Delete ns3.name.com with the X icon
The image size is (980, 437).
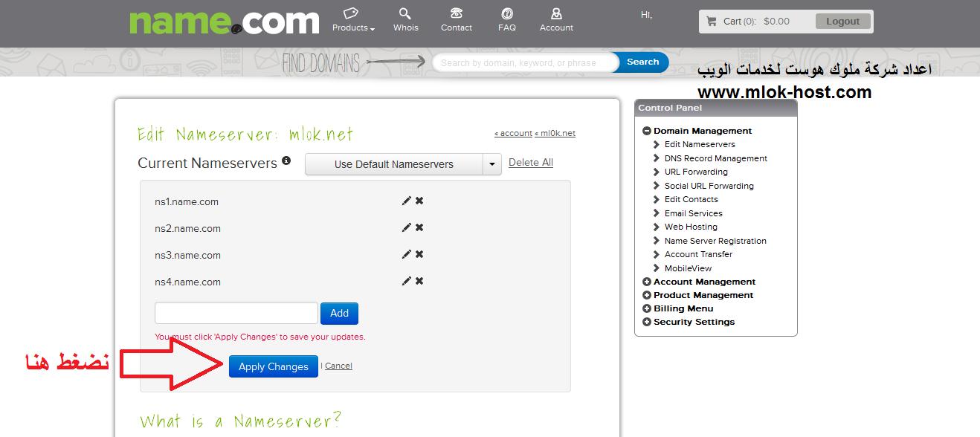coord(419,254)
